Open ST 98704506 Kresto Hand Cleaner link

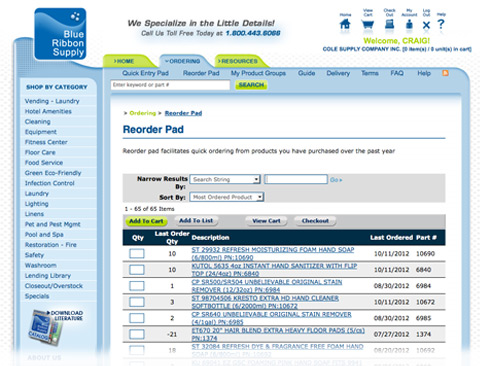point(265,302)
